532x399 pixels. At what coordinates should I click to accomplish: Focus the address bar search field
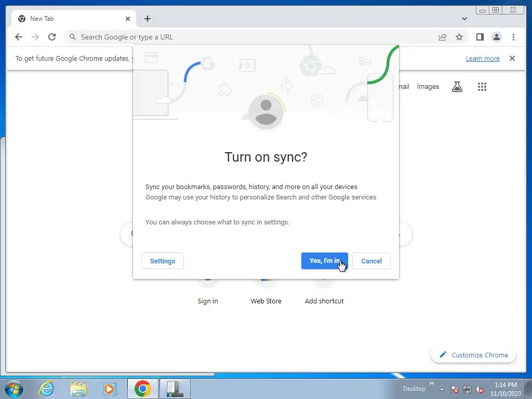251,37
